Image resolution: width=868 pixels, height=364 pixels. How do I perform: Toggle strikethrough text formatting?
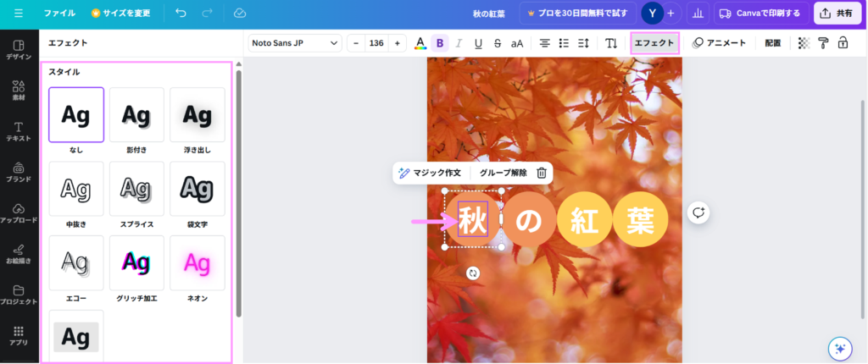tap(497, 43)
